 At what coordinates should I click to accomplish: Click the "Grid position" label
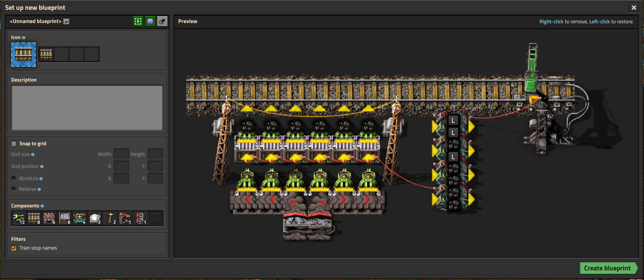tap(25, 166)
